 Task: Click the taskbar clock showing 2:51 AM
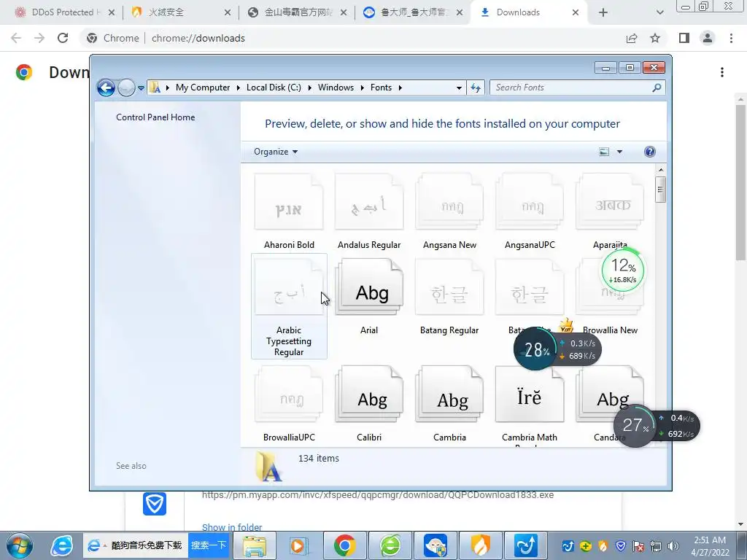pyautogui.click(x=710, y=546)
